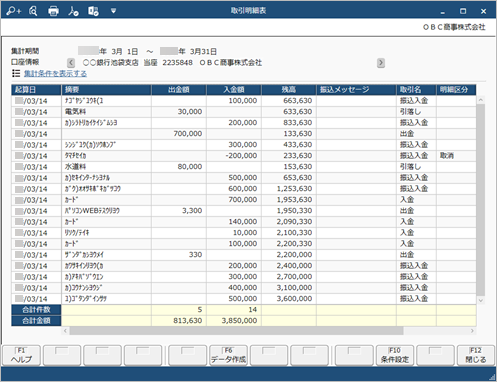This screenshot has width=497, height=382.
Task: Click the 700,000 withdrawal cell
Action: coord(179,134)
